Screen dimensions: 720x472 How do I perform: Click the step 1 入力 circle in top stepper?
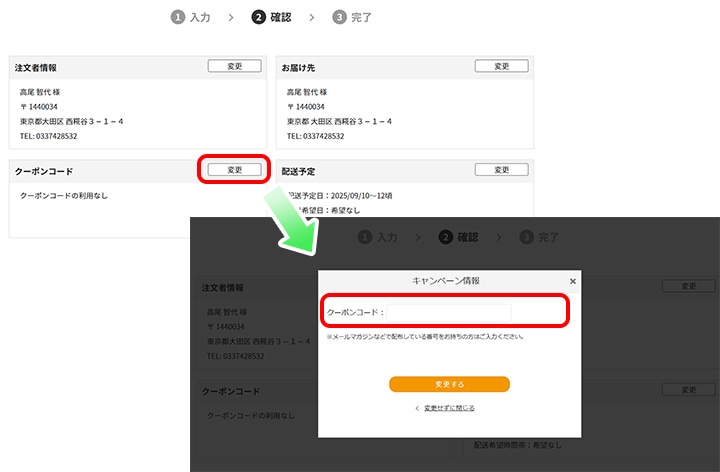[x=178, y=17]
